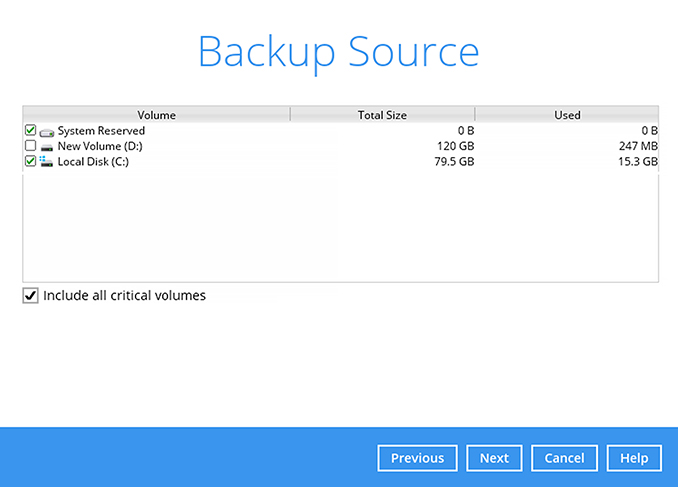The image size is (678, 487).
Task: Toggle Include all critical volumes checkbox
Action: point(30,295)
